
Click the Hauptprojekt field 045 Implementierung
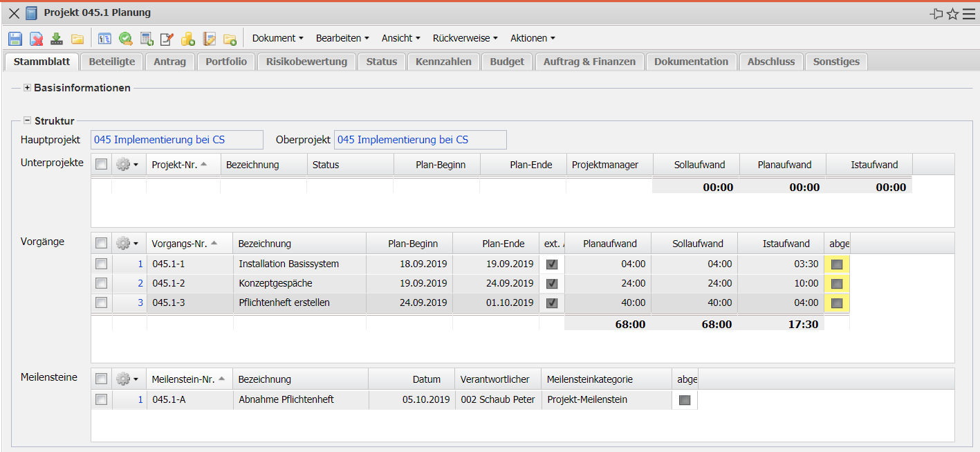coord(176,140)
